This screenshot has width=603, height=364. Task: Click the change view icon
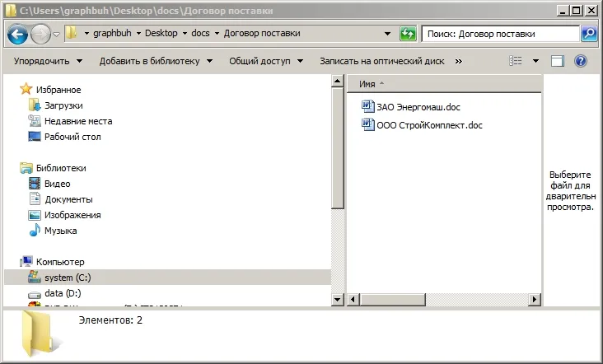coord(516,61)
